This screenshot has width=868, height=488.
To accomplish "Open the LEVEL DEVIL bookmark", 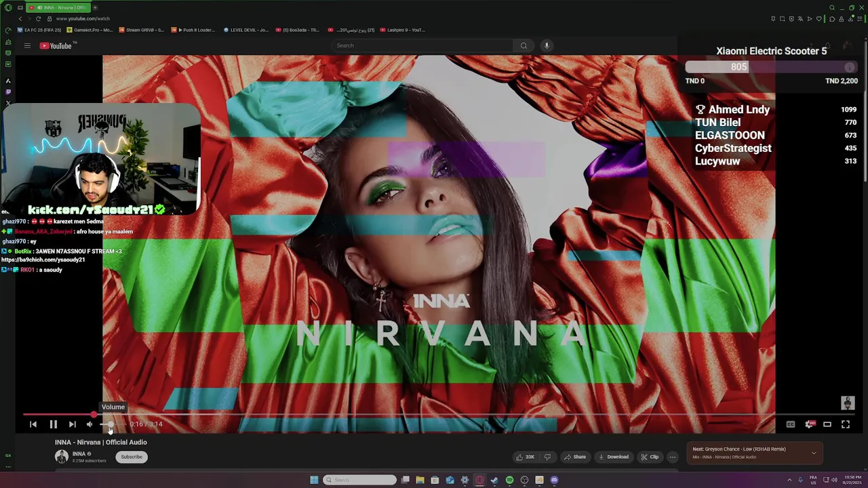I will pyautogui.click(x=246, y=30).
